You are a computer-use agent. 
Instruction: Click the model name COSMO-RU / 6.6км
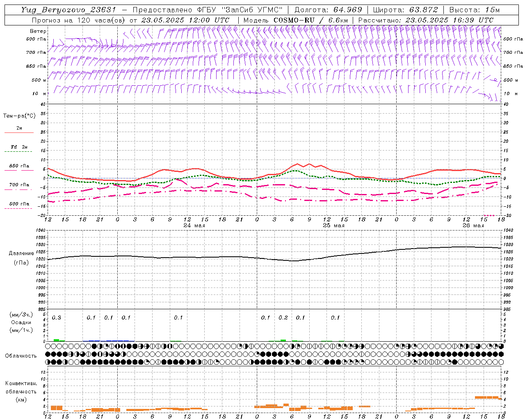311,20
